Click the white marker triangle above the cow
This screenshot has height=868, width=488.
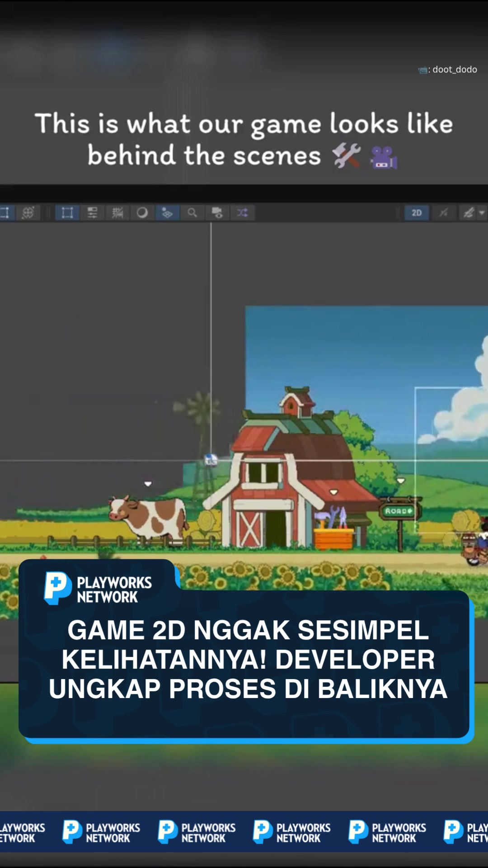(148, 484)
